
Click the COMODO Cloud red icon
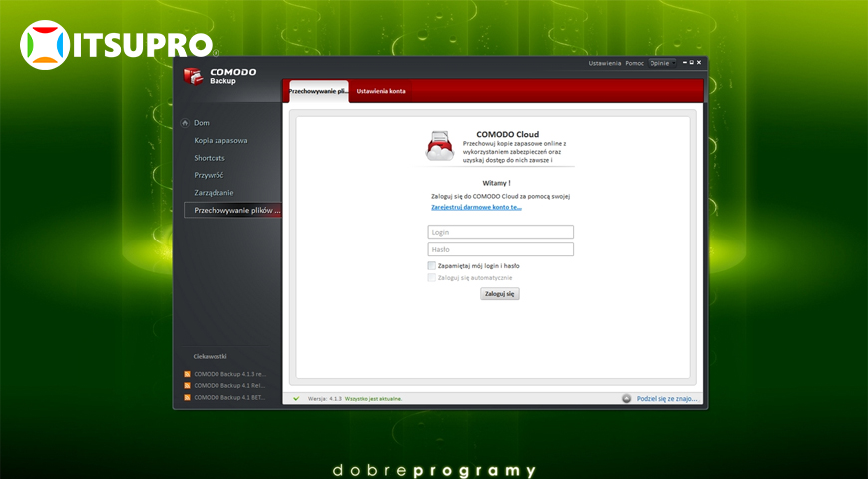click(440, 146)
